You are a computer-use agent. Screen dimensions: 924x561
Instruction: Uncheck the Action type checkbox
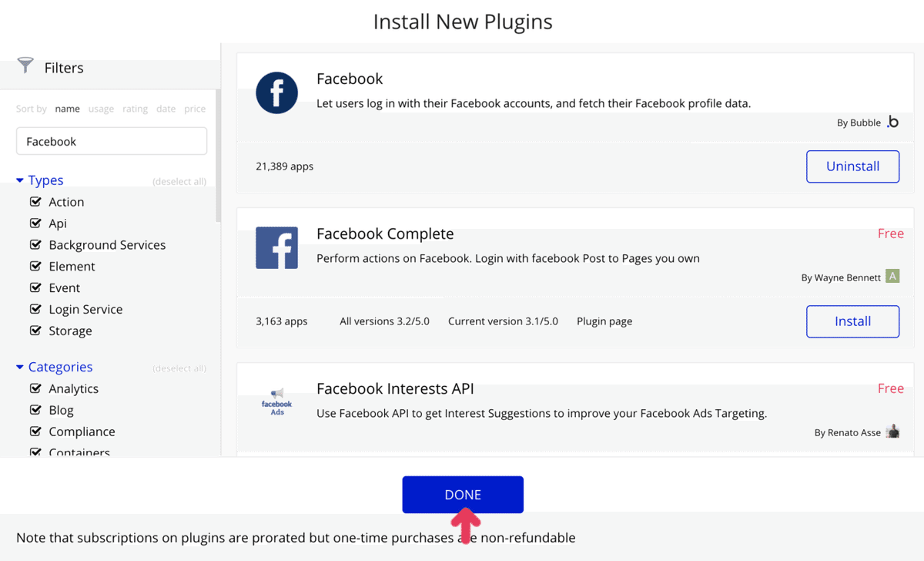[35, 202]
